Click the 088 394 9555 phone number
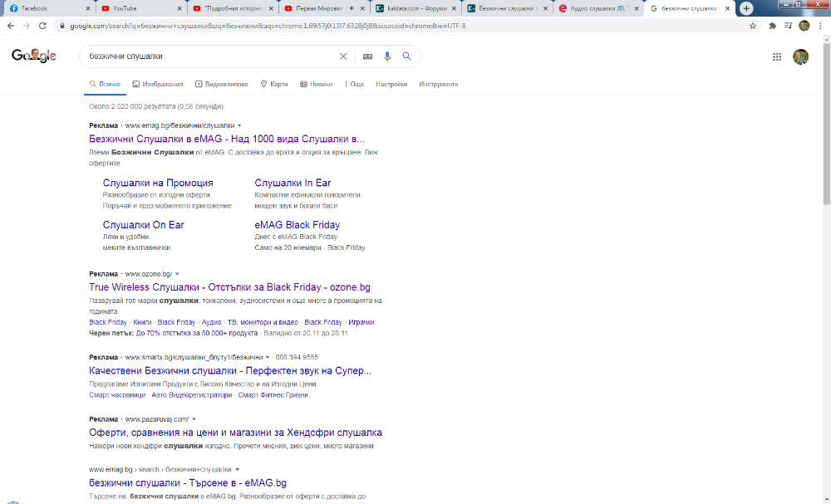 click(297, 357)
